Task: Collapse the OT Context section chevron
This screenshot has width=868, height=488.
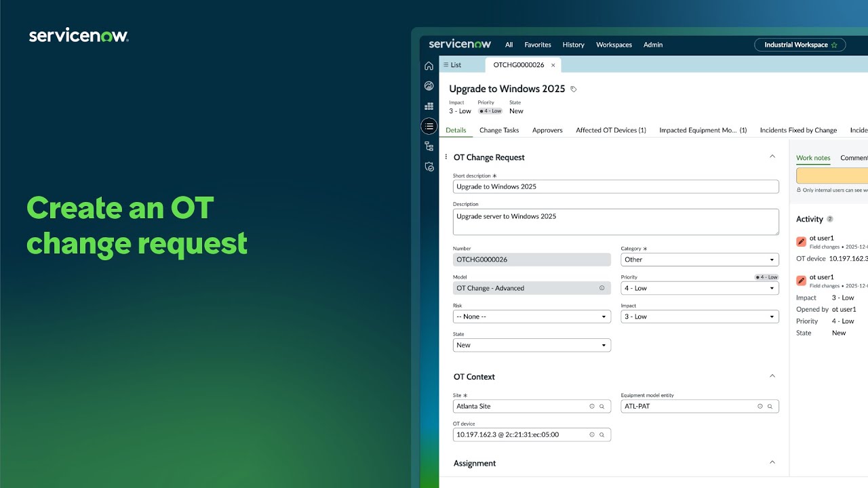Action: [x=772, y=376]
